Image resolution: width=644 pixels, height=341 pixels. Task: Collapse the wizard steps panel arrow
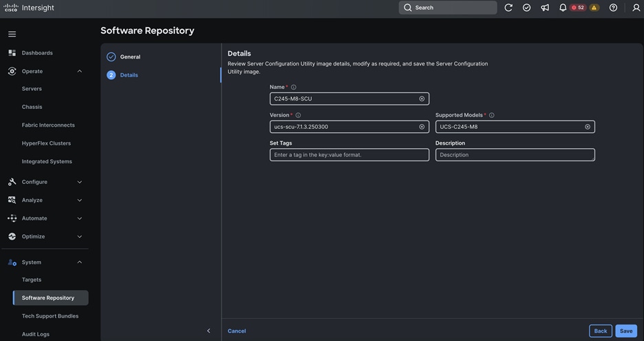tap(208, 331)
